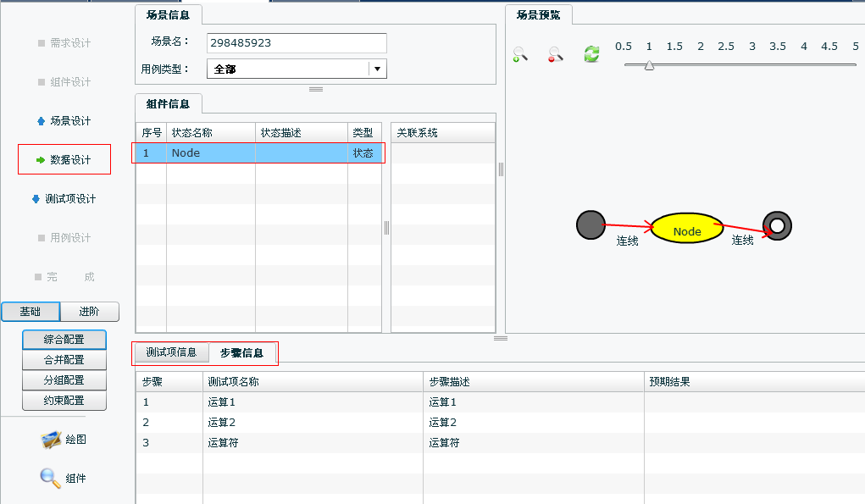The height and width of the screenshot is (504, 865).
Task: Click the zoom scale slider handle
Action: pyautogui.click(x=649, y=65)
